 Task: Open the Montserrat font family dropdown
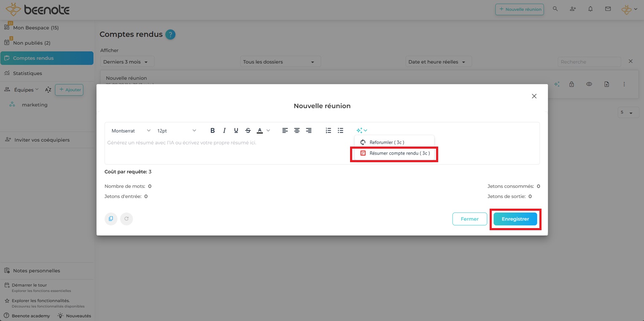point(131,131)
